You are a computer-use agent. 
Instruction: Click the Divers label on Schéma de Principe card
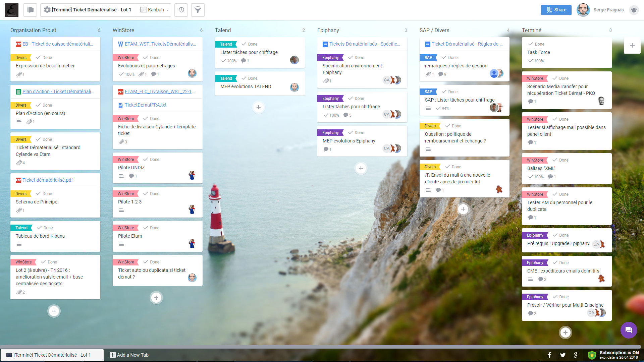21,194
